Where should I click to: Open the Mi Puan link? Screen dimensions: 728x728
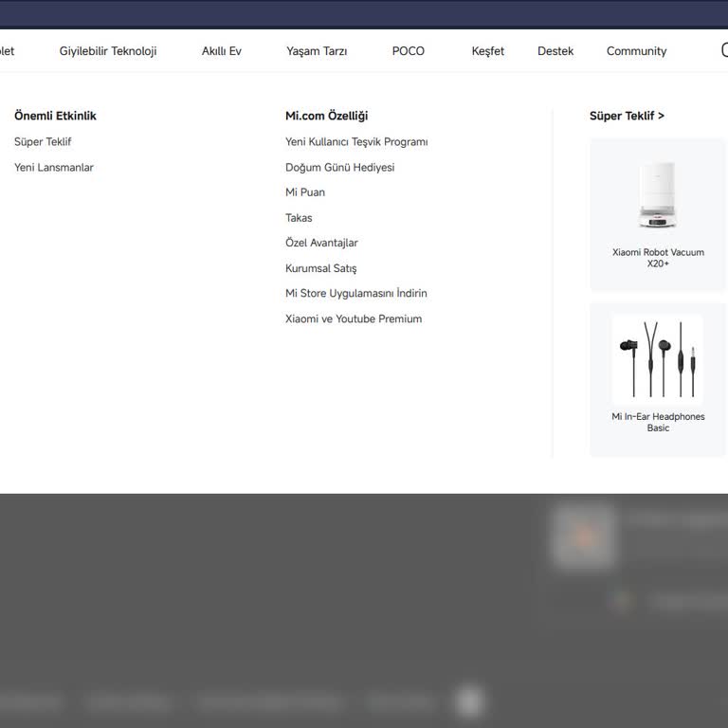[x=305, y=192]
